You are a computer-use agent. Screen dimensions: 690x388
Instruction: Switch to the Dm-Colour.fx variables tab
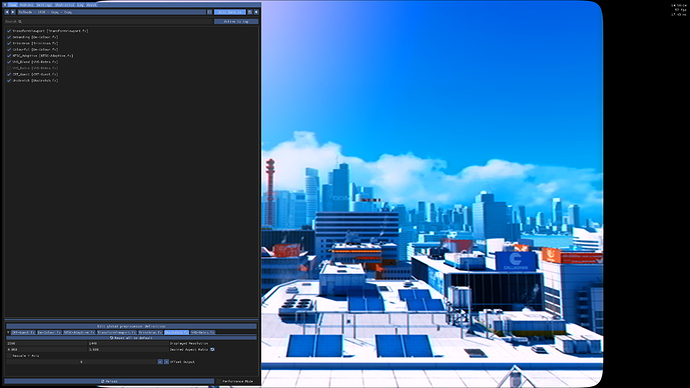pos(49,333)
